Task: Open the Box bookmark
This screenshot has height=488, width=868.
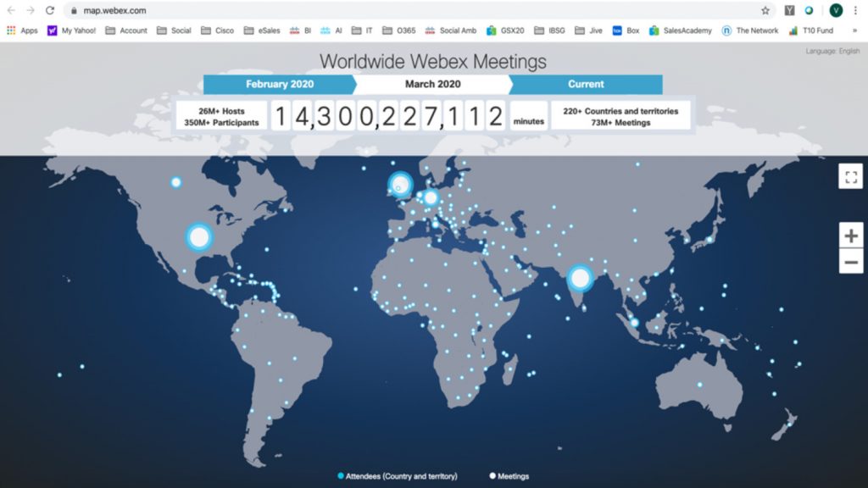Action: (626, 30)
